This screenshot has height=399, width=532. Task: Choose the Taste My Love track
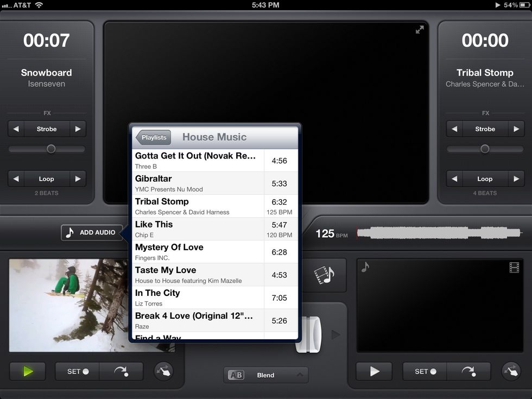[215, 275]
